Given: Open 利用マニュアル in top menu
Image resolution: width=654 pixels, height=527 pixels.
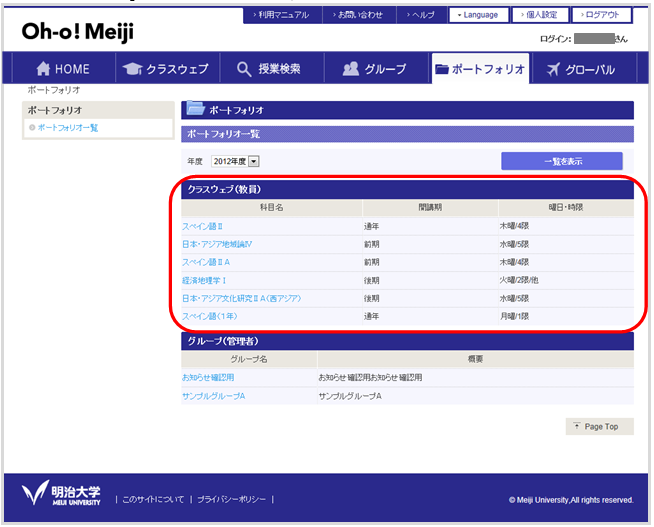Looking at the screenshot, I should (282, 15).
